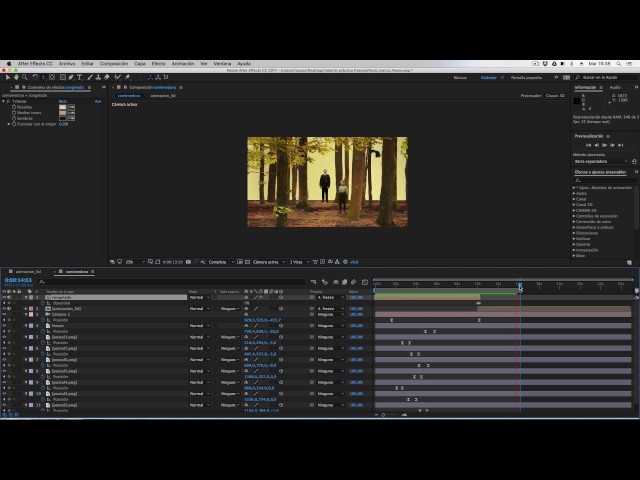Open the Efecto menu
The height and width of the screenshot is (480, 640).
(158, 64)
